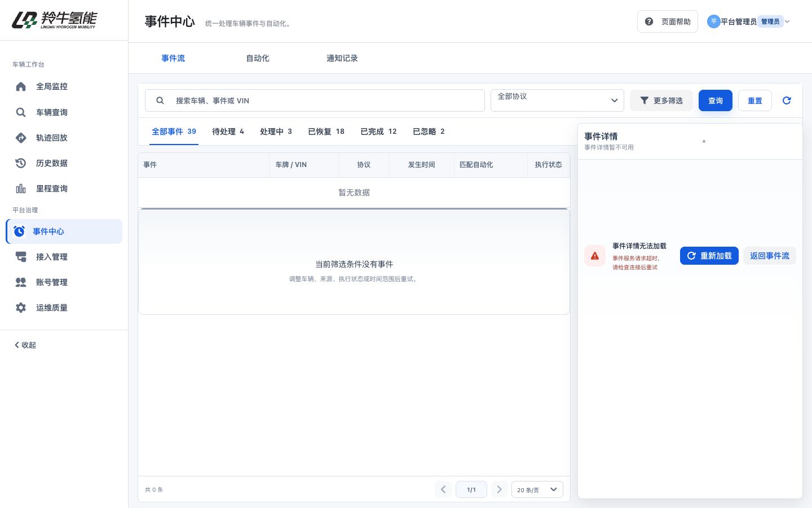Click the 发生时间 column header
Viewport: 812px width, 508px height.
click(422, 165)
